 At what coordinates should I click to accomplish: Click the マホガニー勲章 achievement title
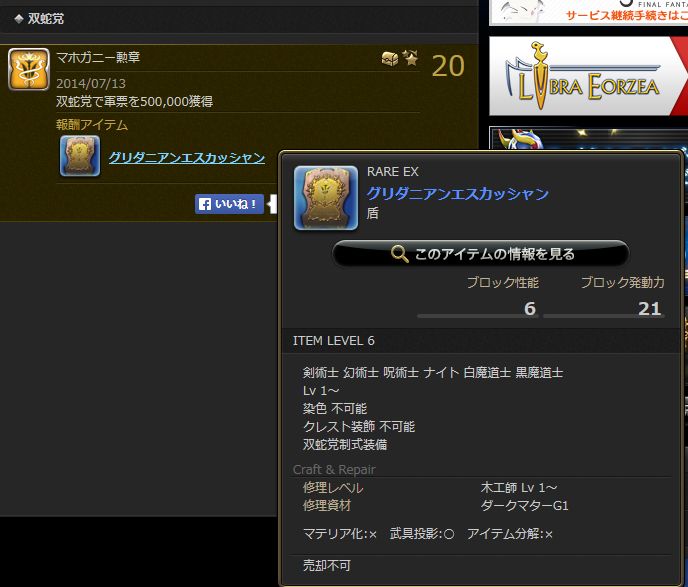tap(98, 57)
